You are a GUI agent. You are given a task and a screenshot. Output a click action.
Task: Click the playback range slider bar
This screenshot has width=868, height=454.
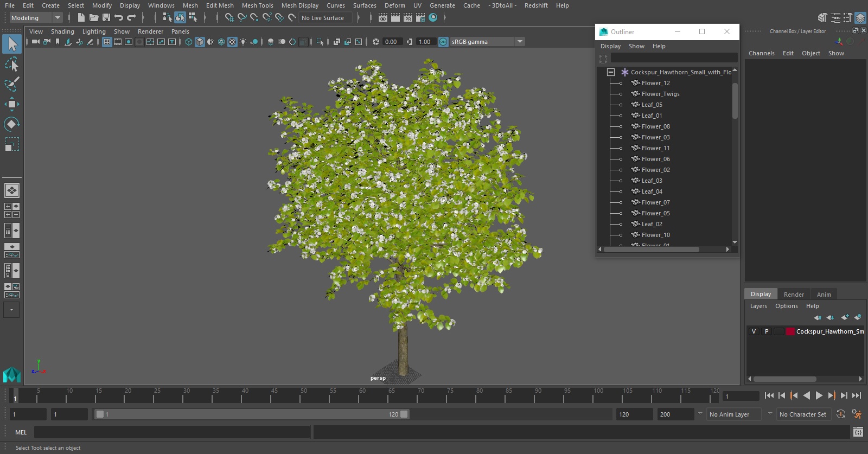252,414
